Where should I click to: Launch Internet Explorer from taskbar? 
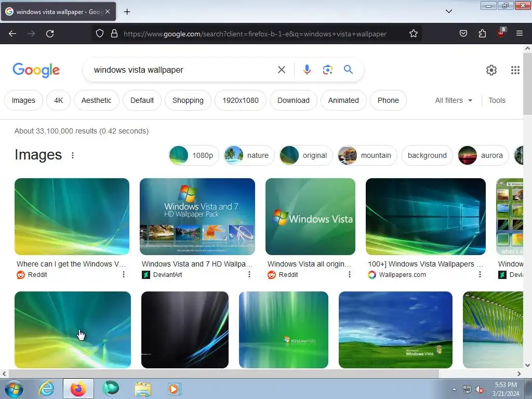pos(46,389)
